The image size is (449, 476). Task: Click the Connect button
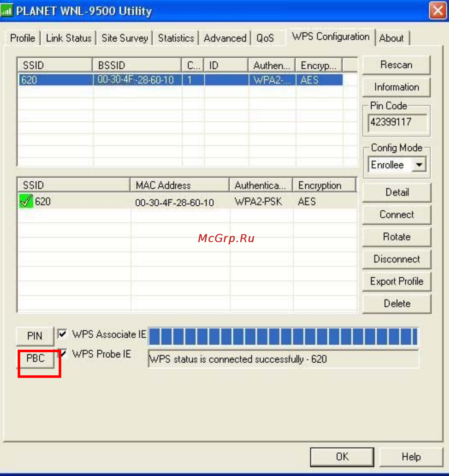click(x=397, y=214)
